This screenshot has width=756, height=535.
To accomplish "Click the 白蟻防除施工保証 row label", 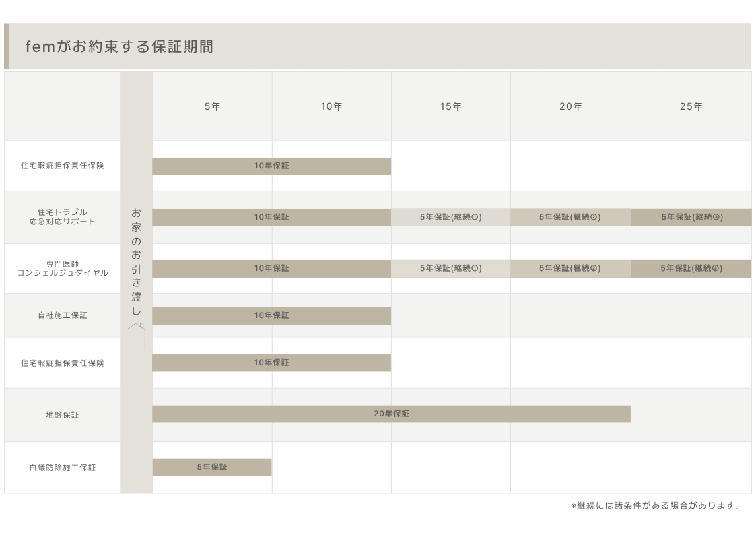I will coord(63,468).
